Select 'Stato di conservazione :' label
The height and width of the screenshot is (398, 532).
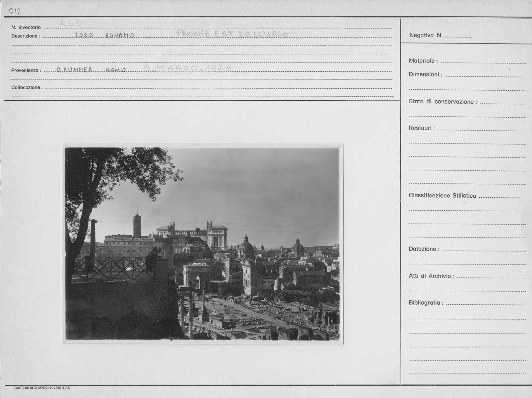click(443, 102)
